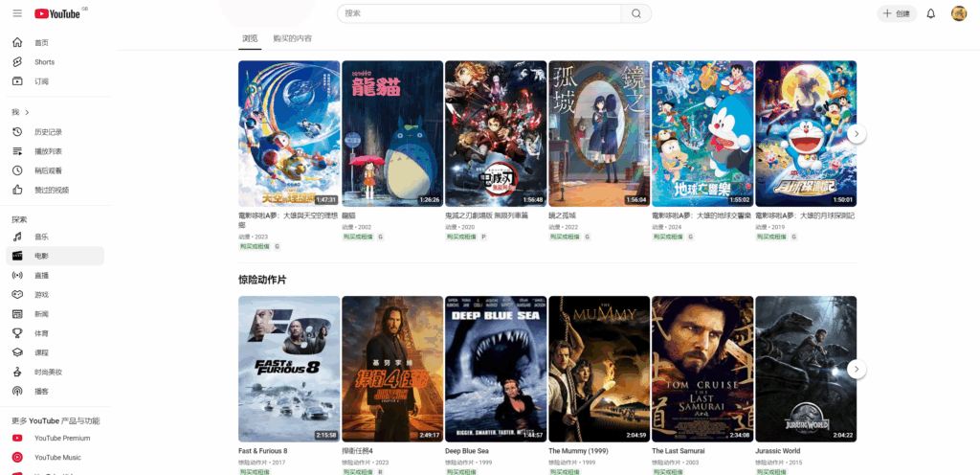
Task: Open Doraemon 天空的理想鄉 poster
Action: click(289, 133)
